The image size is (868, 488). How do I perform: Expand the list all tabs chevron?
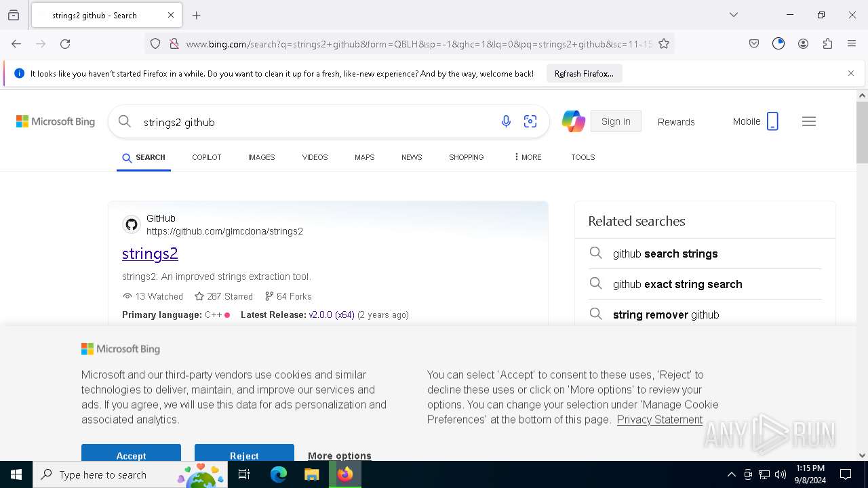click(733, 15)
